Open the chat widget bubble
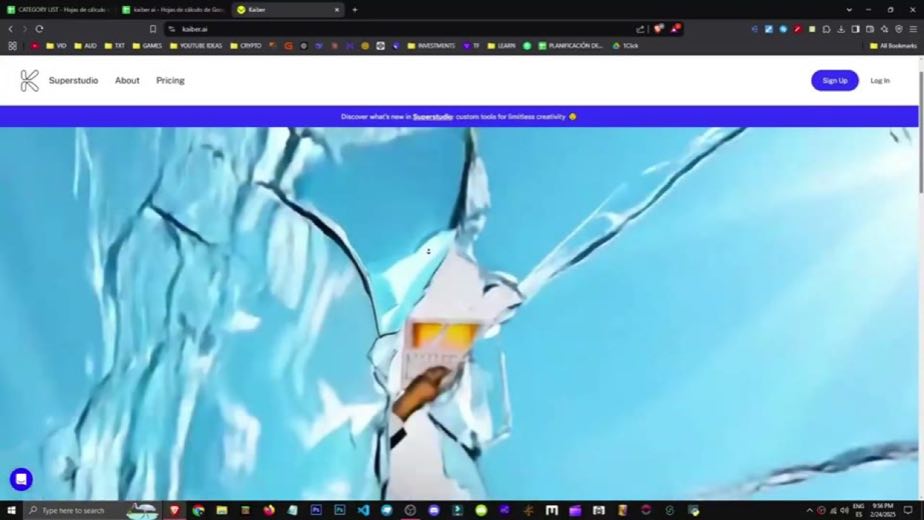This screenshot has height=520, width=924. coord(21,479)
